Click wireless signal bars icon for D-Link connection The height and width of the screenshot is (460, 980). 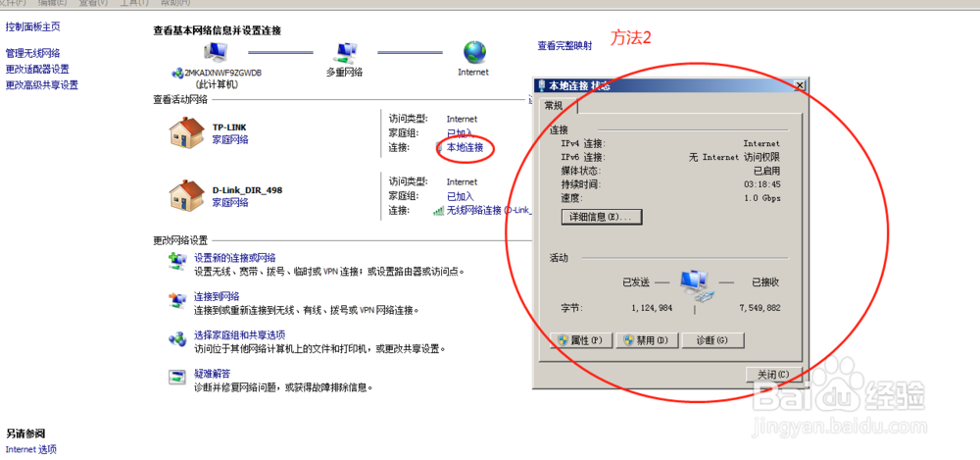click(439, 211)
